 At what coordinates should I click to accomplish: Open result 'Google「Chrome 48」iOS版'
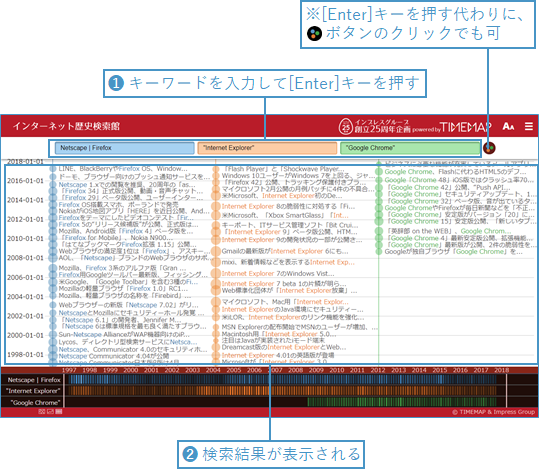click(459, 180)
